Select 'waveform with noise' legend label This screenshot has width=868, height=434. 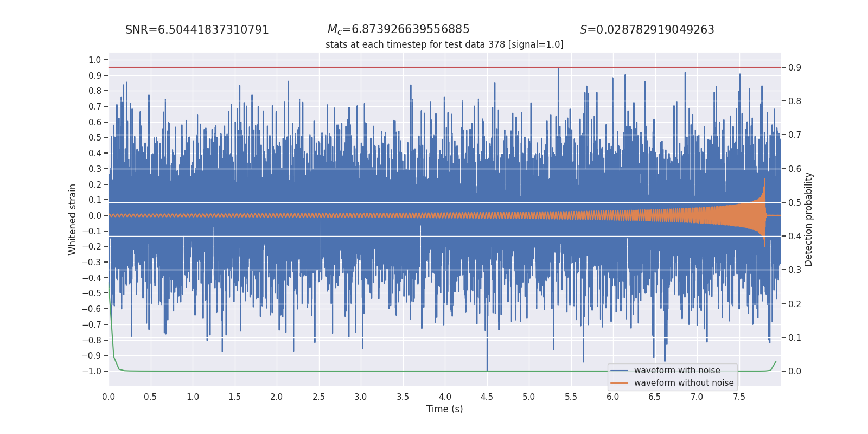677,371
